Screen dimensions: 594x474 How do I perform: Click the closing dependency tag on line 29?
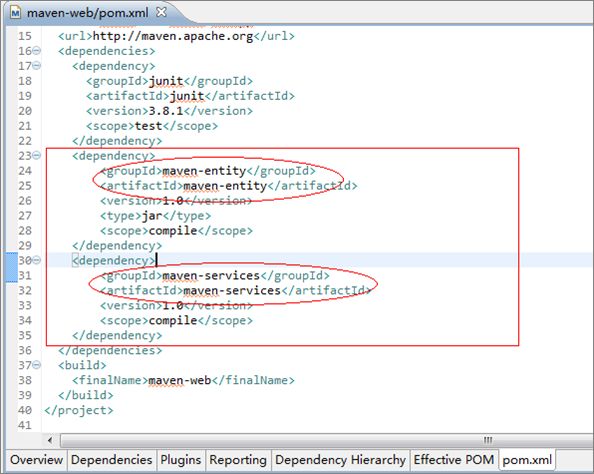point(117,246)
